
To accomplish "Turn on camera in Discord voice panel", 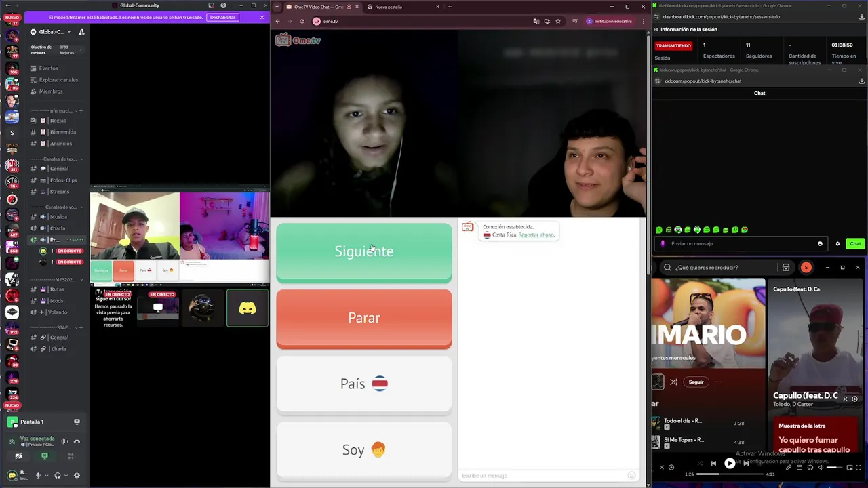I will (18, 456).
